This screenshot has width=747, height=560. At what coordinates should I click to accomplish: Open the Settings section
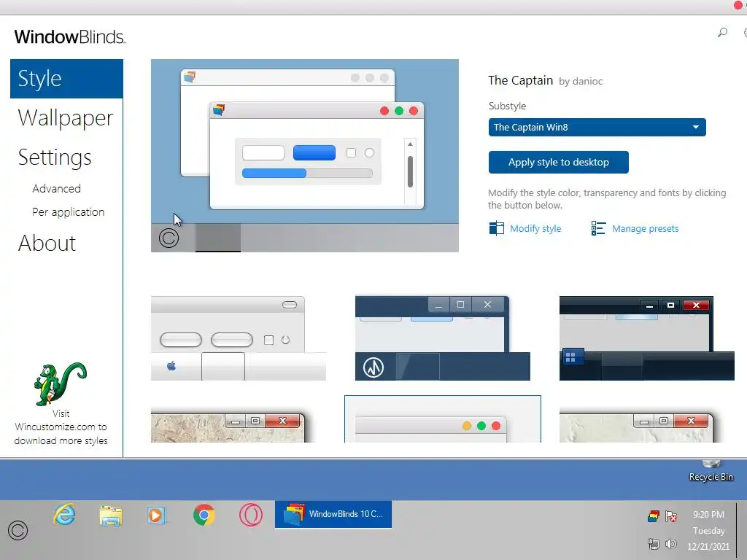[x=55, y=157]
